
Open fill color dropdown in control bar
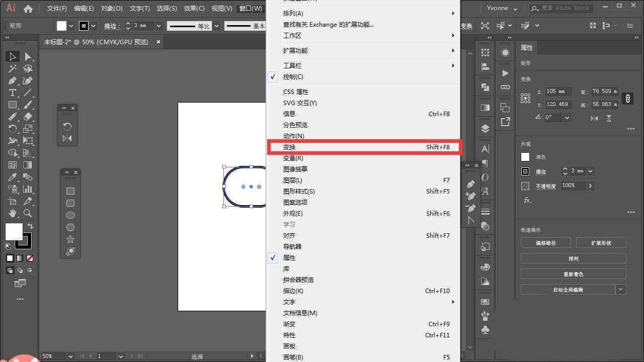click(x=71, y=26)
